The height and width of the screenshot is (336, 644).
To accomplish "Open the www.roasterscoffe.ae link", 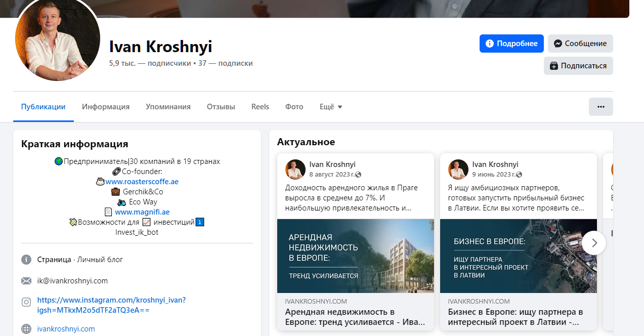I will coord(142,182).
